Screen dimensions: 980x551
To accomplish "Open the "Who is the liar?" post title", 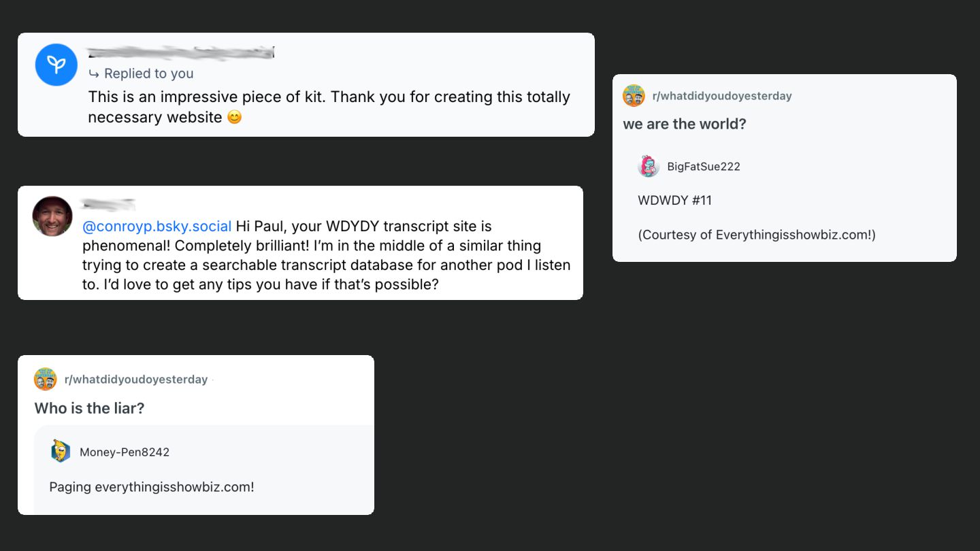I will pyautogui.click(x=89, y=408).
